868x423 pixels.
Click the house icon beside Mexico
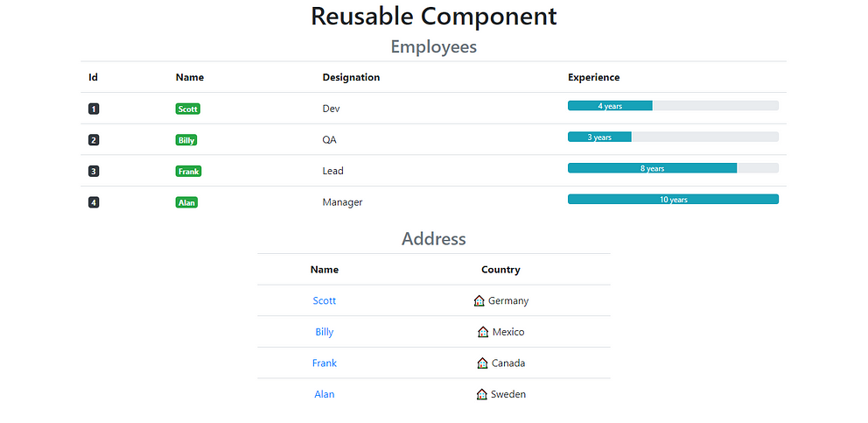483,332
